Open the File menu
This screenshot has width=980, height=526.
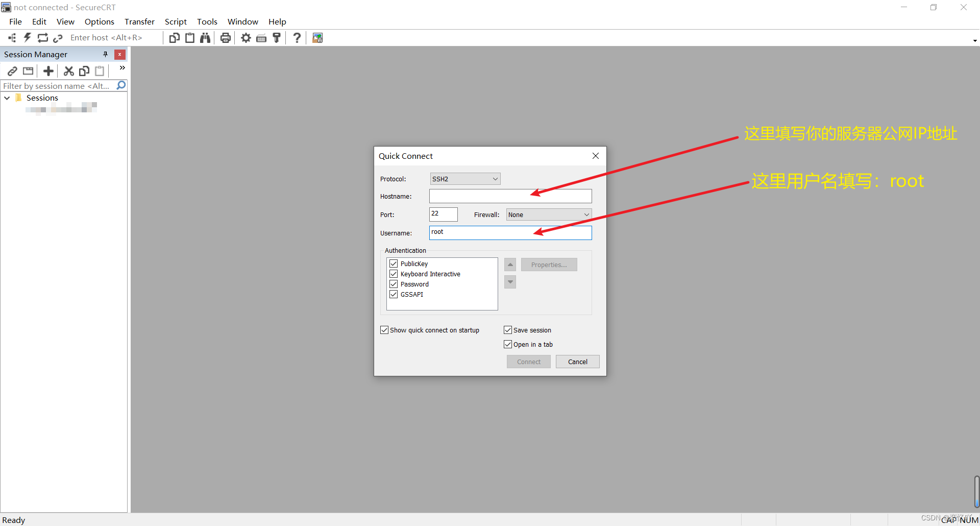point(15,21)
